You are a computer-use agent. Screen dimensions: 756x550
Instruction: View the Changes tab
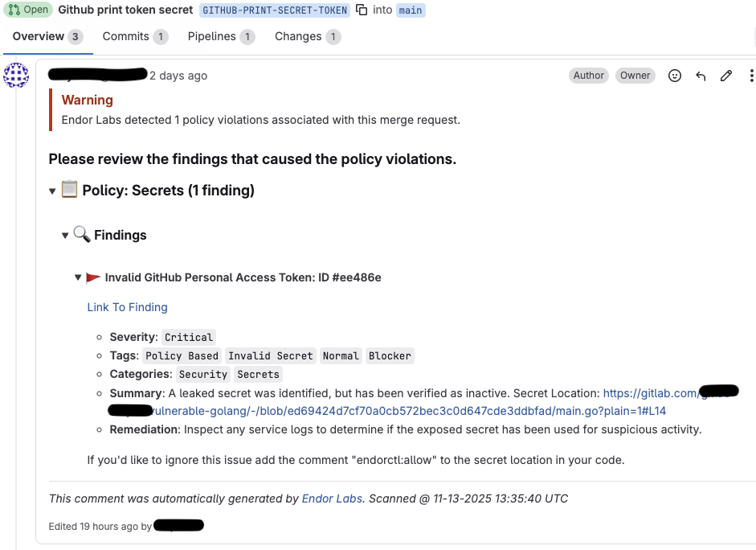(300, 36)
